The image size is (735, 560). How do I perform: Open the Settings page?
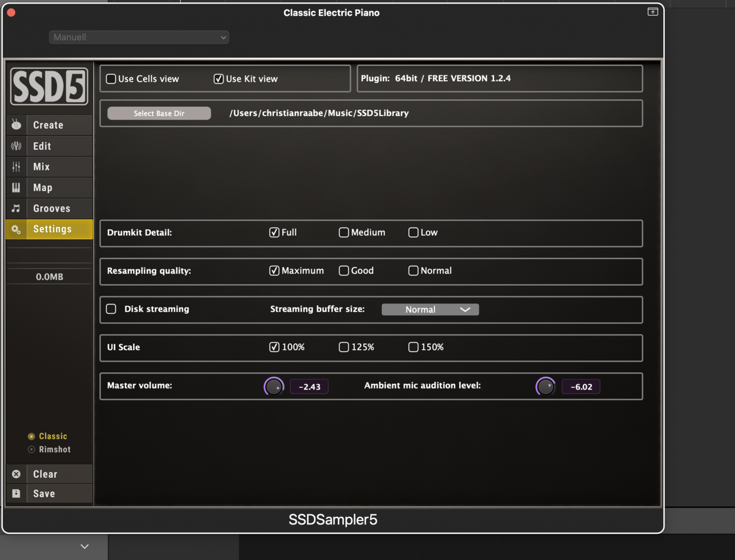[49, 229]
